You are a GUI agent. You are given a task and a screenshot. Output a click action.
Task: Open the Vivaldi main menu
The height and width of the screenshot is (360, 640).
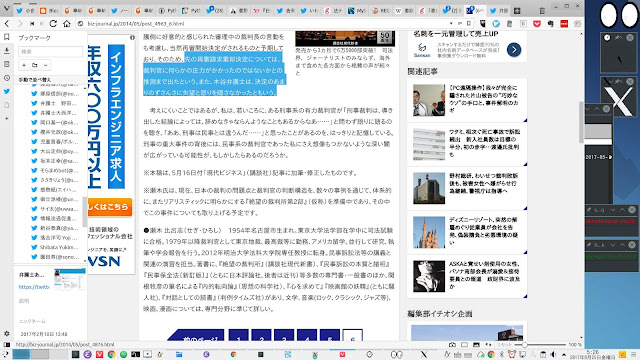[7, 9]
